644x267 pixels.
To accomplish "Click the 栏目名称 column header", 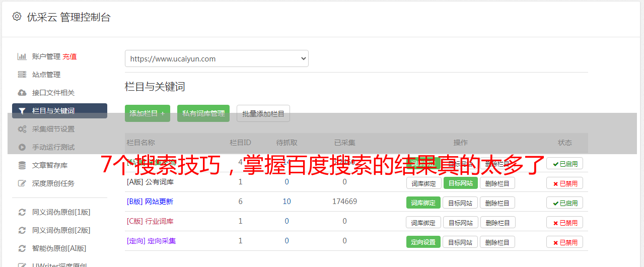I will pos(141,143).
